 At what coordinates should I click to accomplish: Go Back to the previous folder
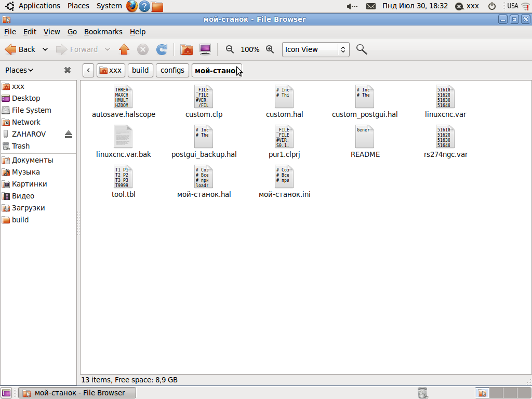[x=20, y=49]
